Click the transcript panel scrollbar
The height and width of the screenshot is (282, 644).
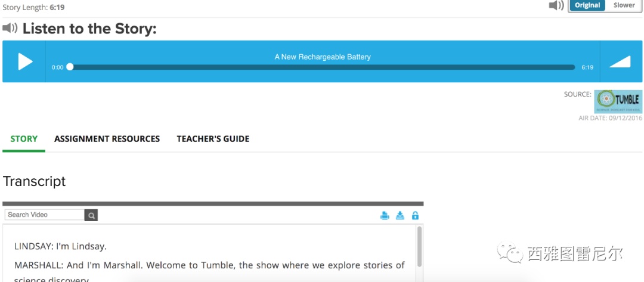[x=419, y=246]
